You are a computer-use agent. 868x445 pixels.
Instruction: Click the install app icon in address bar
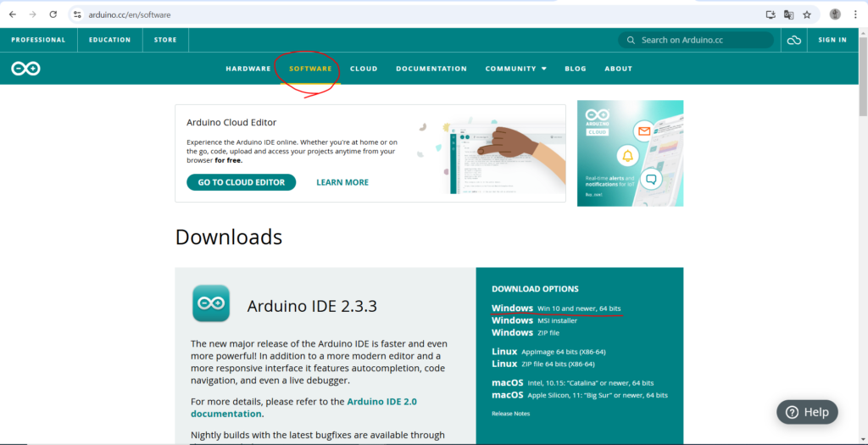click(770, 15)
